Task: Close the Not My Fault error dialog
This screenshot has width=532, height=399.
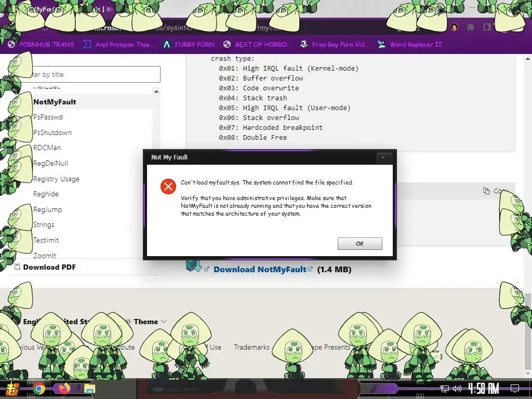Action: [383, 157]
